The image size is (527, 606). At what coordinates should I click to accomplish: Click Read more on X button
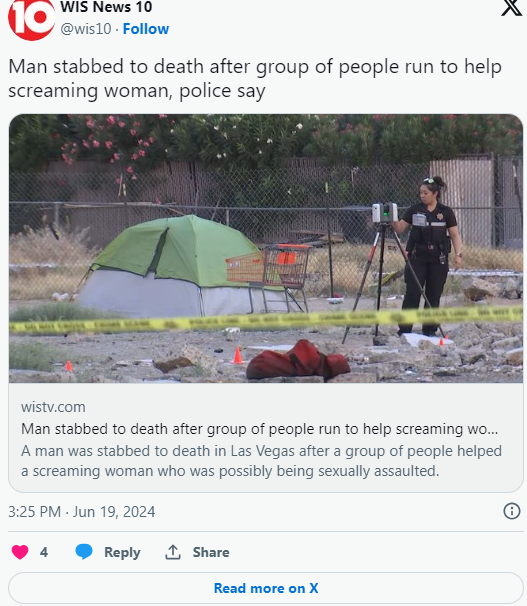click(266, 588)
